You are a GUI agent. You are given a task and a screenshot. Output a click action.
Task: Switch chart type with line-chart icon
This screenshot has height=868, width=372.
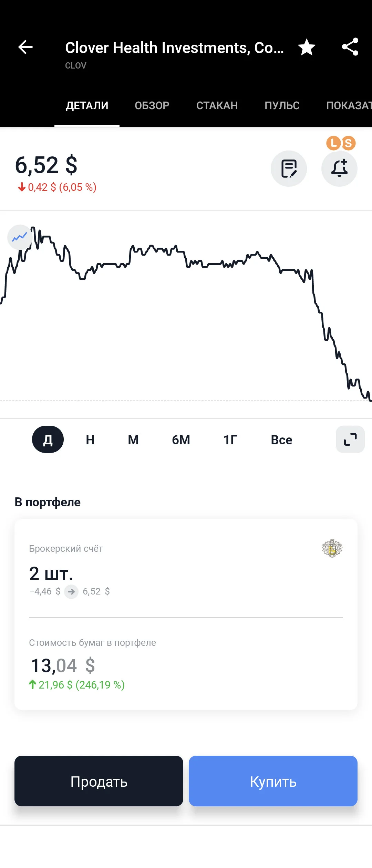(x=20, y=237)
